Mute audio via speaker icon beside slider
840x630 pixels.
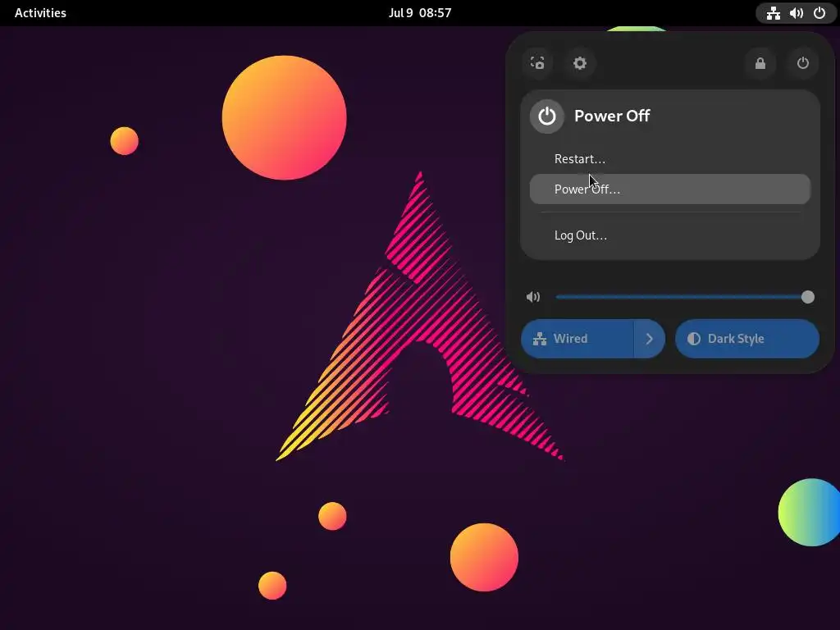533,297
